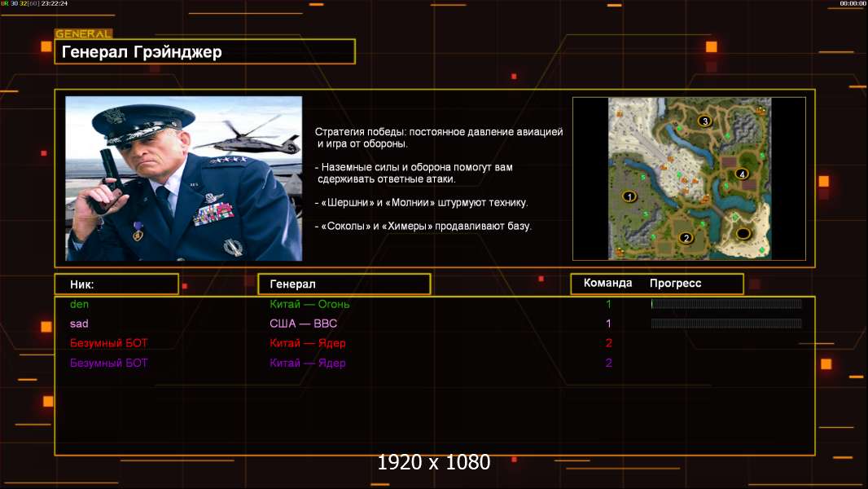Click the GENERAL tag above the name

point(83,34)
